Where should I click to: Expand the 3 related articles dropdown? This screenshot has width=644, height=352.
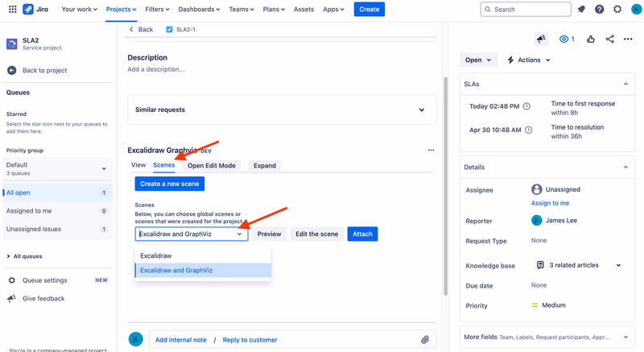click(x=618, y=265)
